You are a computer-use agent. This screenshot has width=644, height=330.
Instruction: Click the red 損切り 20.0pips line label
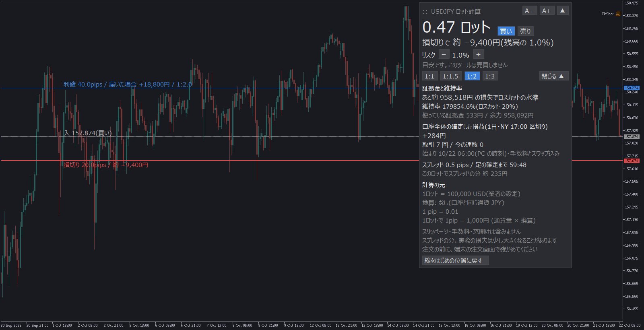(106, 165)
